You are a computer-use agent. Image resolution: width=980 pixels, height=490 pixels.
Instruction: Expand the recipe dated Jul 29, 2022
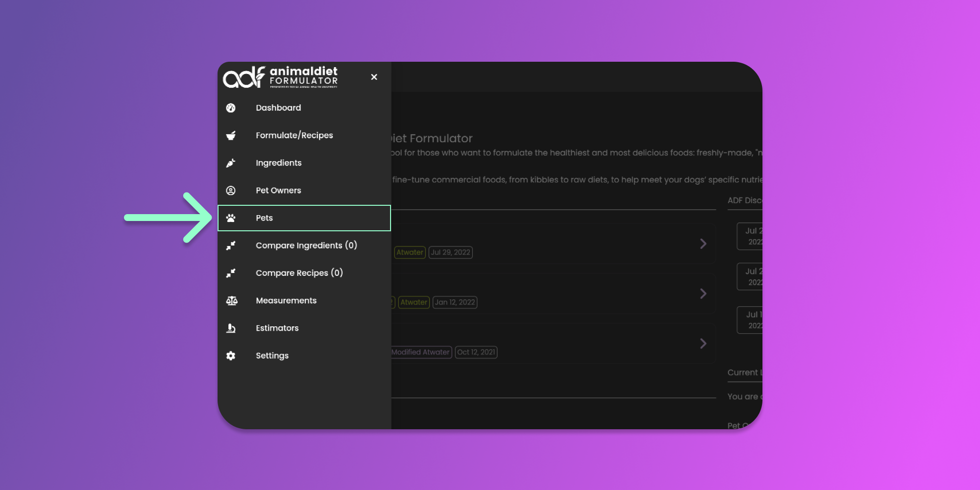click(x=703, y=244)
